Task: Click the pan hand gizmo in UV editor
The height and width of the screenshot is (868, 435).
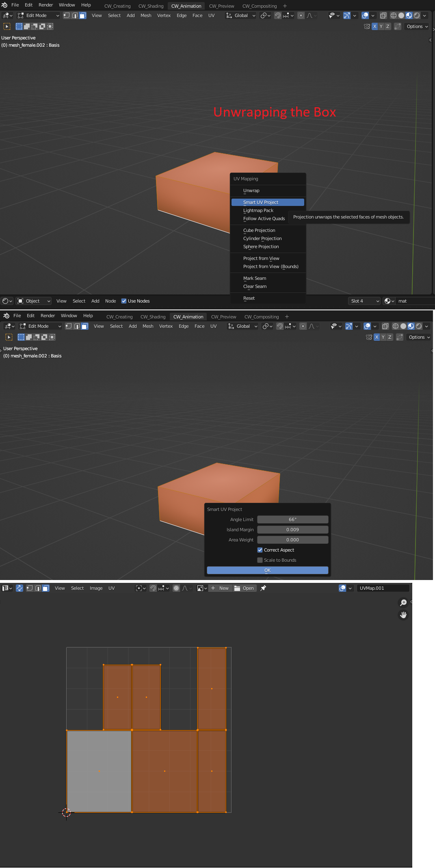Action: pos(403,615)
